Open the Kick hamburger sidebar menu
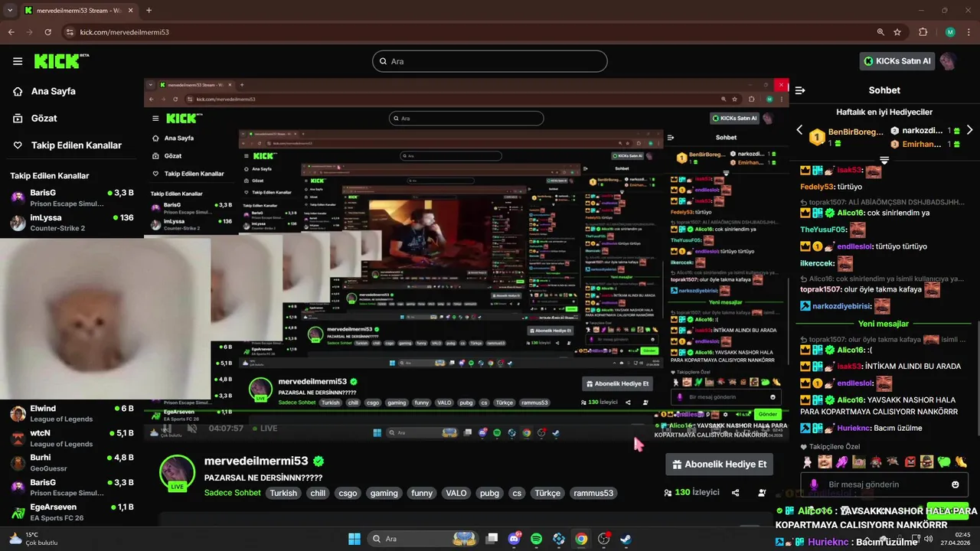This screenshot has height=551, width=980. click(x=18, y=61)
